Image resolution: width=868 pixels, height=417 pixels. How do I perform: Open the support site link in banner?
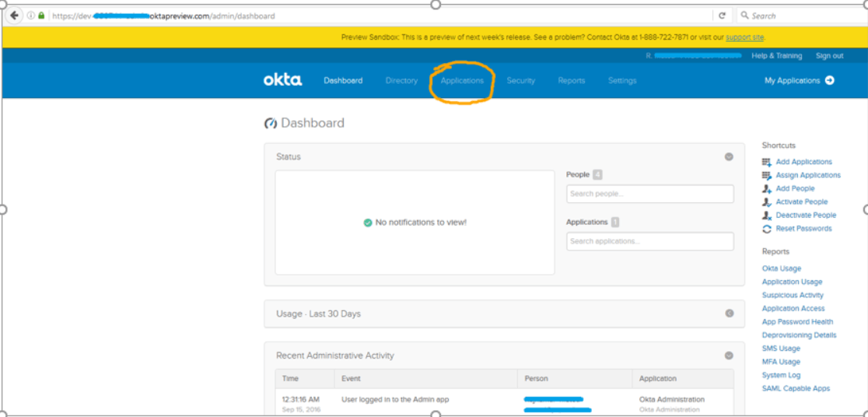click(x=745, y=37)
